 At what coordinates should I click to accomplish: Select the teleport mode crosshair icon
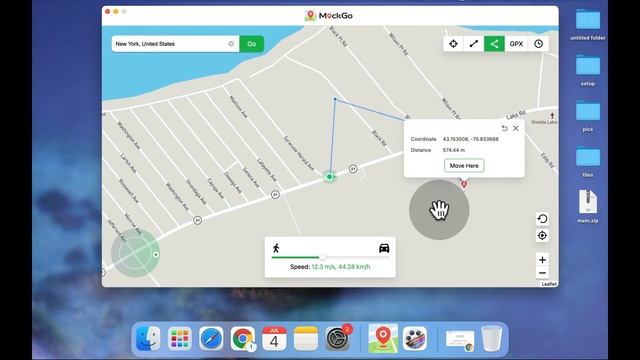pyautogui.click(x=453, y=44)
